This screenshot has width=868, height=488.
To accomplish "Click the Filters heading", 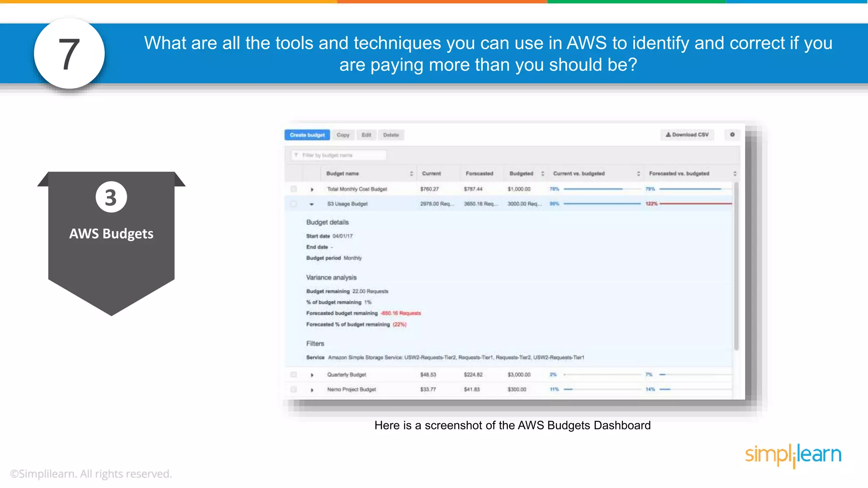I will pyautogui.click(x=315, y=344).
